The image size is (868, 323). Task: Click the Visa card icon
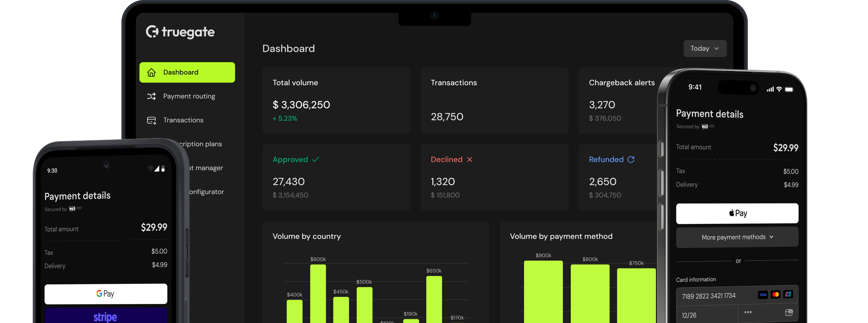763,295
